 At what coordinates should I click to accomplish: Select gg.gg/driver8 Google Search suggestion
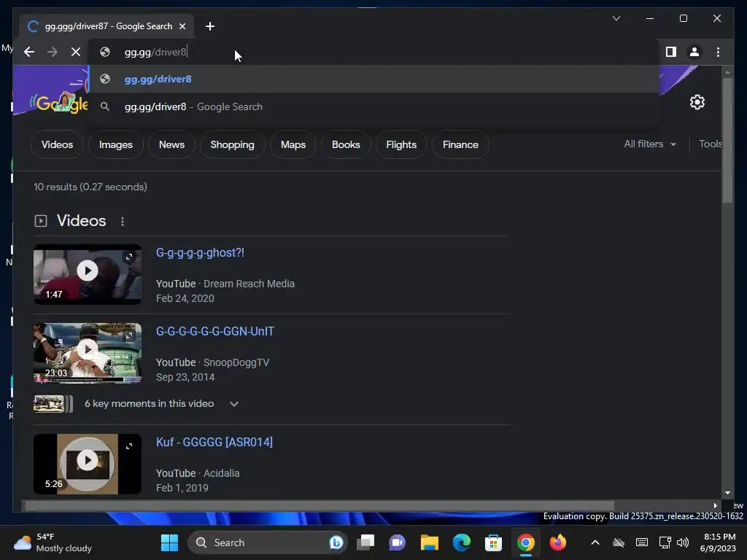(x=374, y=106)
